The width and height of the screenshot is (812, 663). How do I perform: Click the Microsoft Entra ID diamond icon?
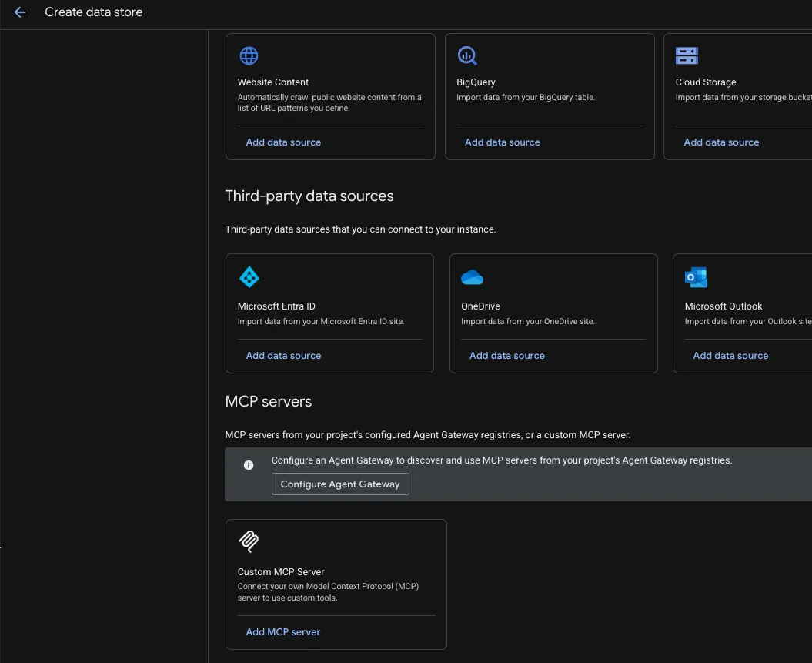249,277
